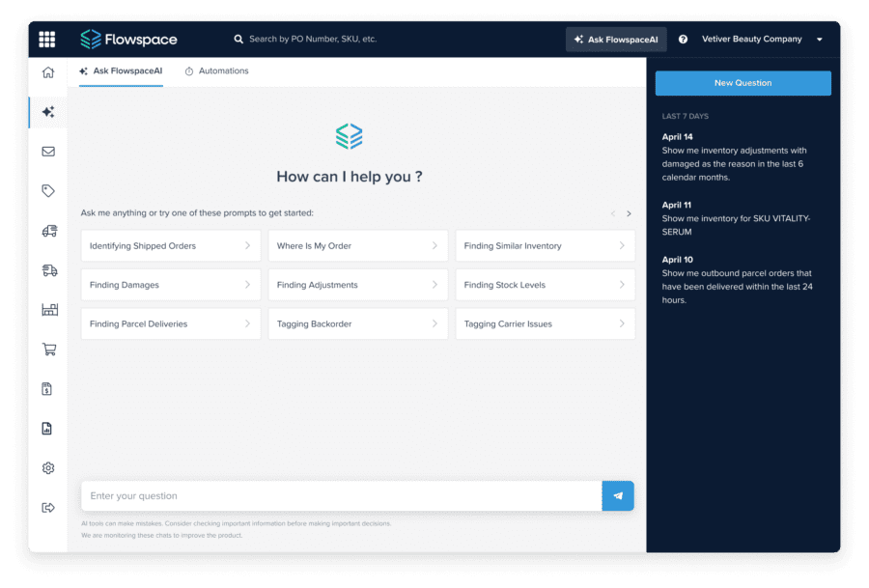Screen dimensions: 869x588
Task: Select the billing receipt icon in the sidebar
Action: tap(47, 388)
